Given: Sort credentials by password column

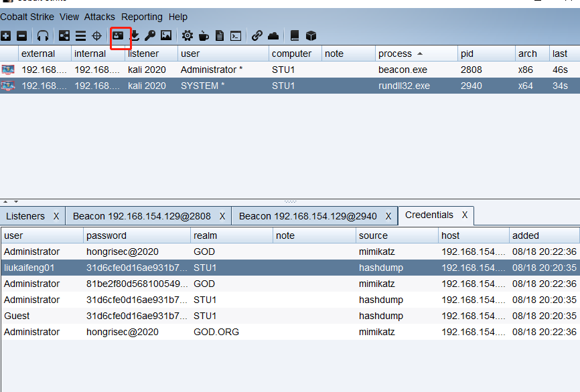Looking at the screenshot, I should (x=137, y=235).
